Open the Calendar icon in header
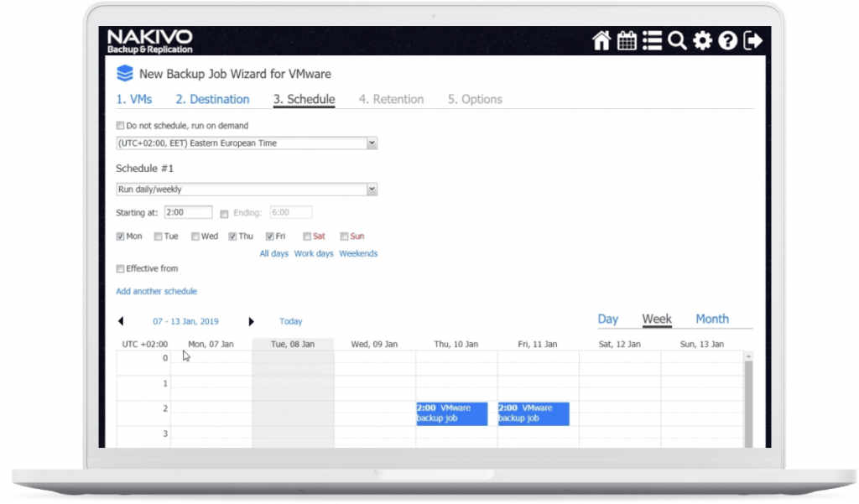This screenshot has height=504, width=859. 627,40
